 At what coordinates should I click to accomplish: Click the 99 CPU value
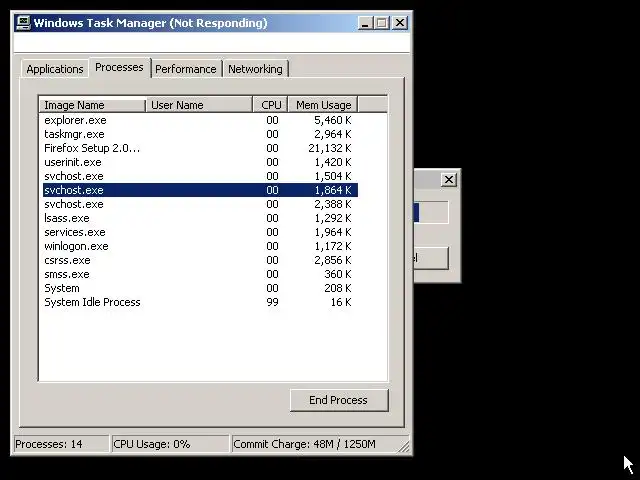tap(272, 302)
